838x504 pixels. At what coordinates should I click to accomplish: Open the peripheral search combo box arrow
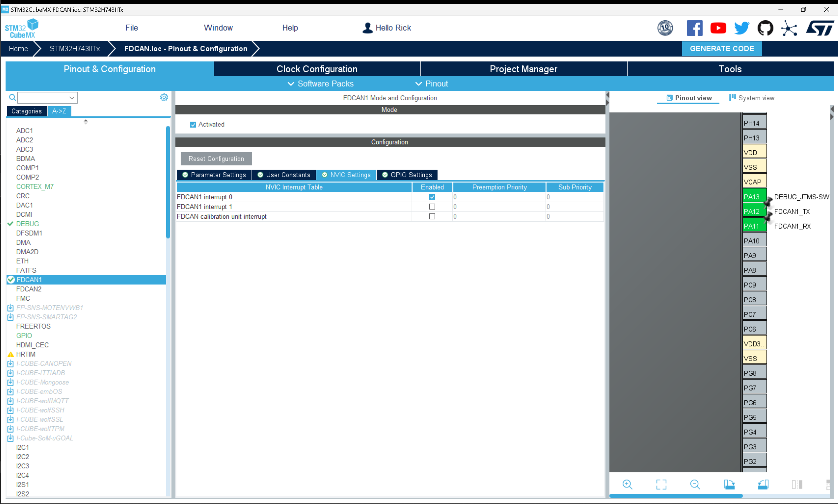(72, 98)
